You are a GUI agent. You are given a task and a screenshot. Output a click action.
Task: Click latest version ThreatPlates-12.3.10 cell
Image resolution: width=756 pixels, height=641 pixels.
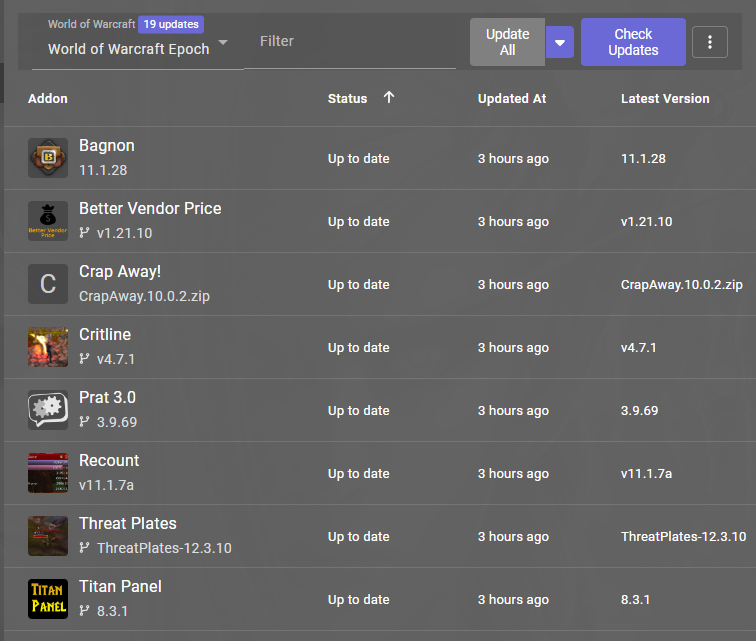click(683, 536)
